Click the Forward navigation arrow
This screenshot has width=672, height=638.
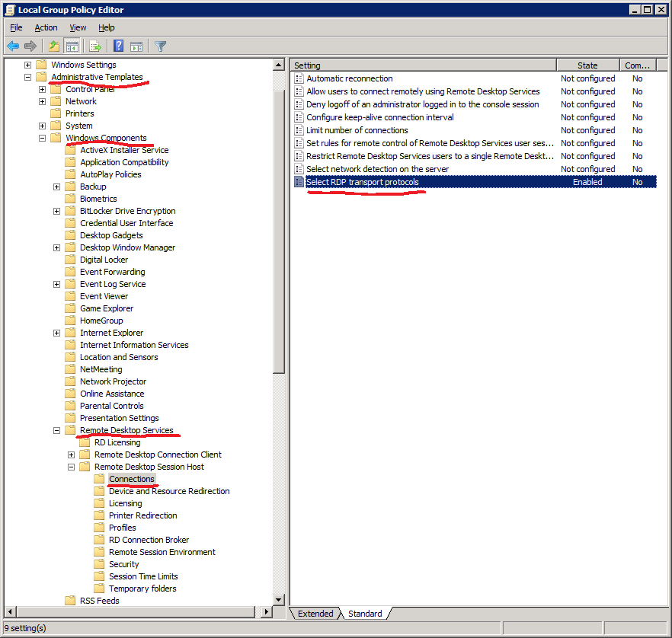[30, 46]
